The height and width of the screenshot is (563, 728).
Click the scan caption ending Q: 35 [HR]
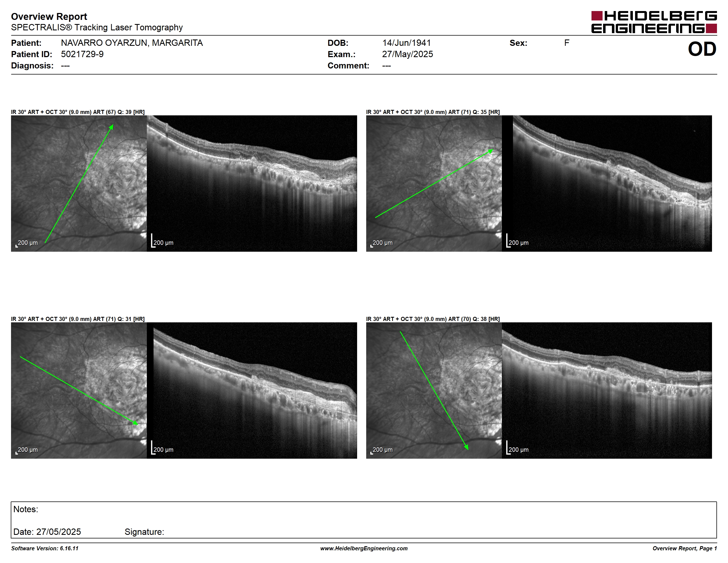[x=433, y=112]
